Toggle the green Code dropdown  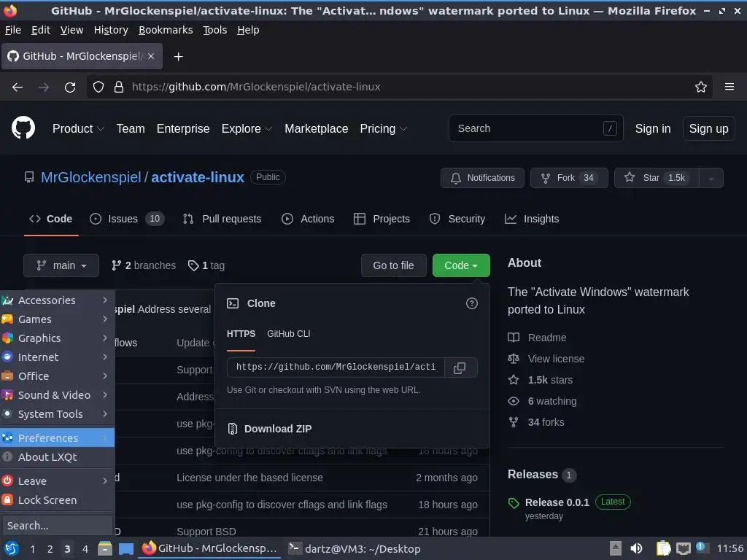tap(461, 265)
